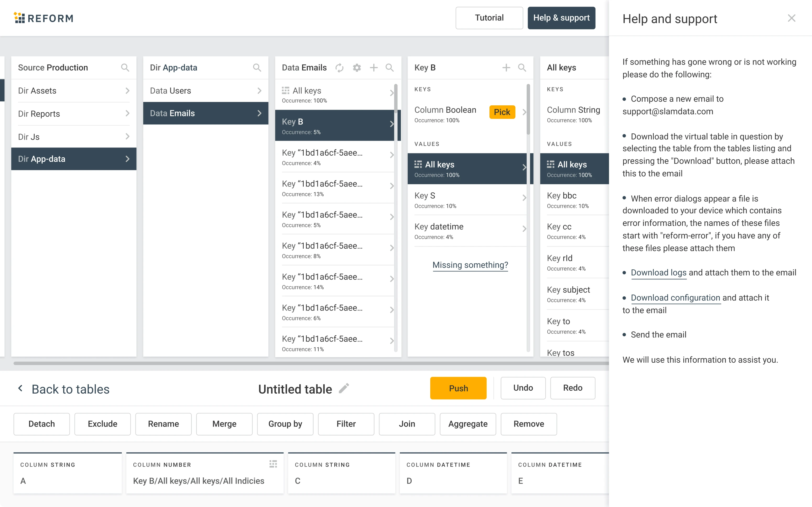This screenshot has width=812, height=507.
Task: Click the pencil to rename Untitled table
Action: (x=344, y=388)
